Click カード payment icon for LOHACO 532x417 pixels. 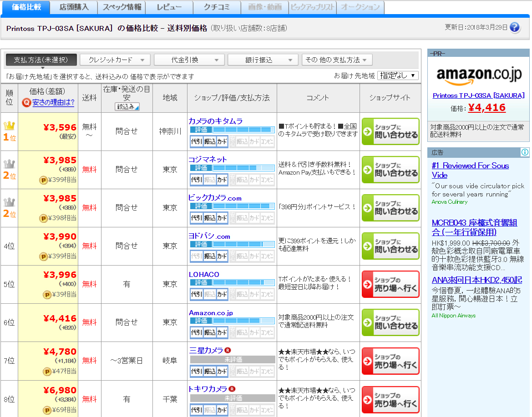222,294
